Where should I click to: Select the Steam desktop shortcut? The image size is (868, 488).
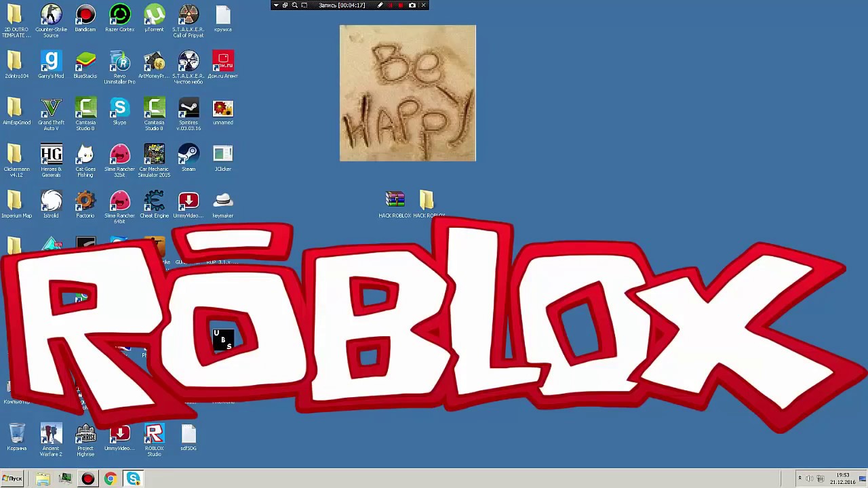pyautogui.click(x=189, y=157)
